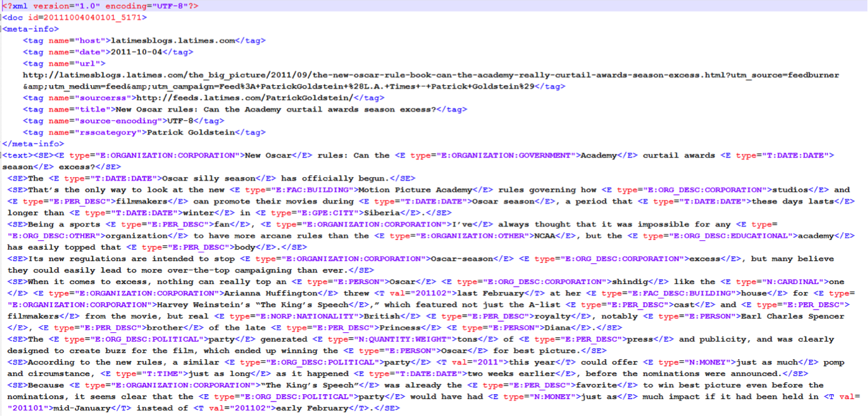Screen dimensions: 868x416
Task: Click the feeds.latimes.com/PatrickGoldstein/ feed URL
Action: [x=245, y=98]
